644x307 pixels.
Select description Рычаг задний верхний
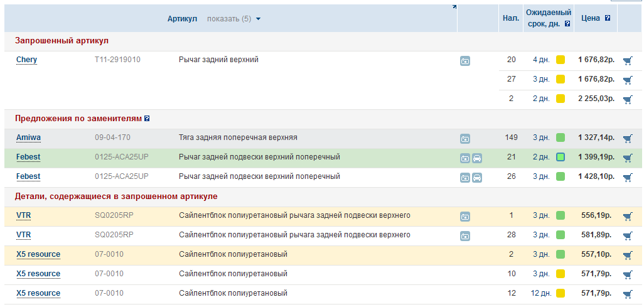(x=218, y=60)
